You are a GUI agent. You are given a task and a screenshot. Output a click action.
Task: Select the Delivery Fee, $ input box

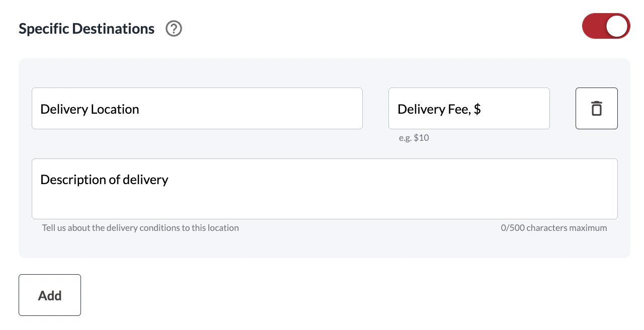tap(469, 108)
